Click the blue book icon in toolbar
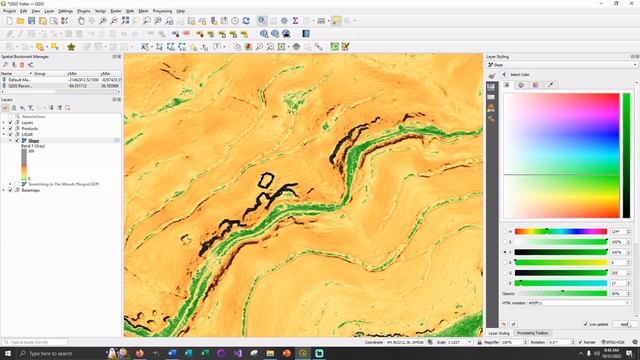 click(306, 34)
